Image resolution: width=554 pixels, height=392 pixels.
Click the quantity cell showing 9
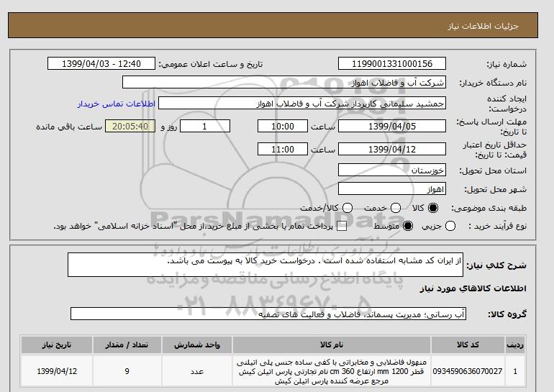127,371
